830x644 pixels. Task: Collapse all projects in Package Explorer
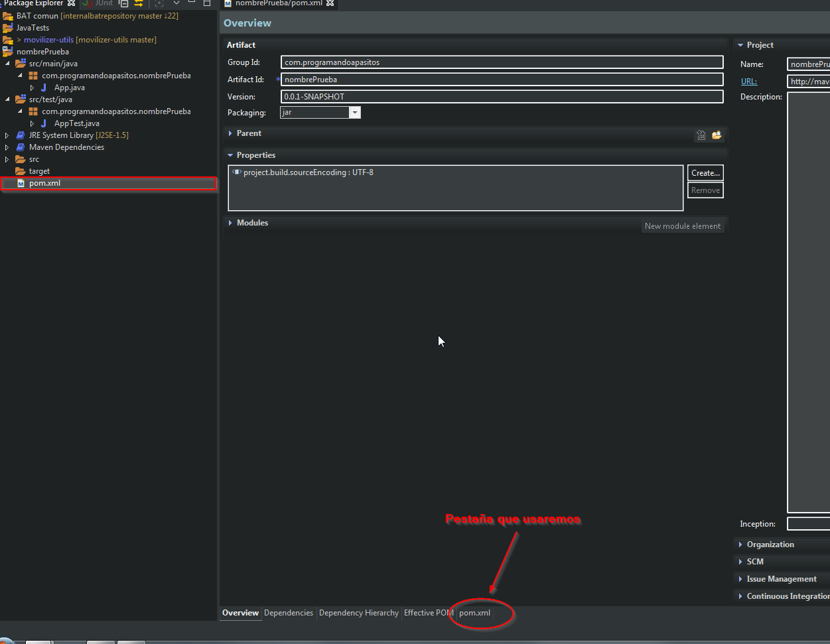pos(123,3)
